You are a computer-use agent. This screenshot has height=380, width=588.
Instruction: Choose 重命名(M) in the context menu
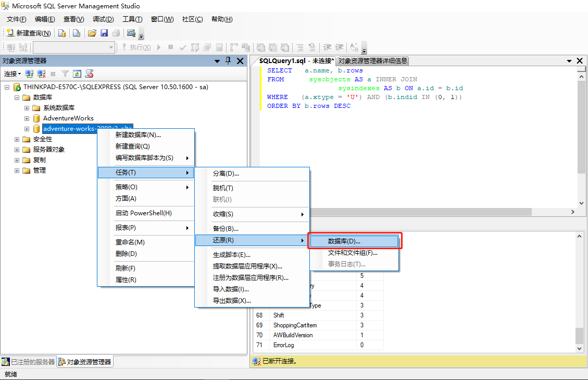[x=146, y=242]
